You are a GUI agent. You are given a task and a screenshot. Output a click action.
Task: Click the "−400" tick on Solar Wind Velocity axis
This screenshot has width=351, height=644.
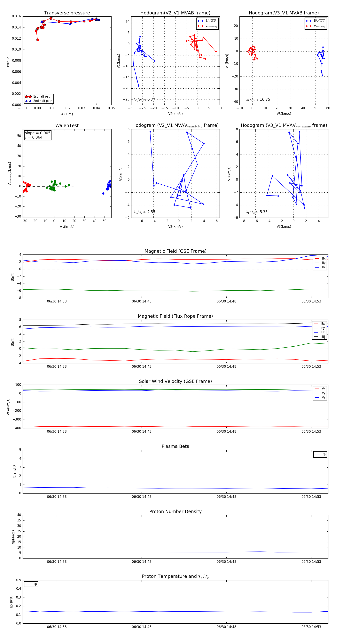17,428
